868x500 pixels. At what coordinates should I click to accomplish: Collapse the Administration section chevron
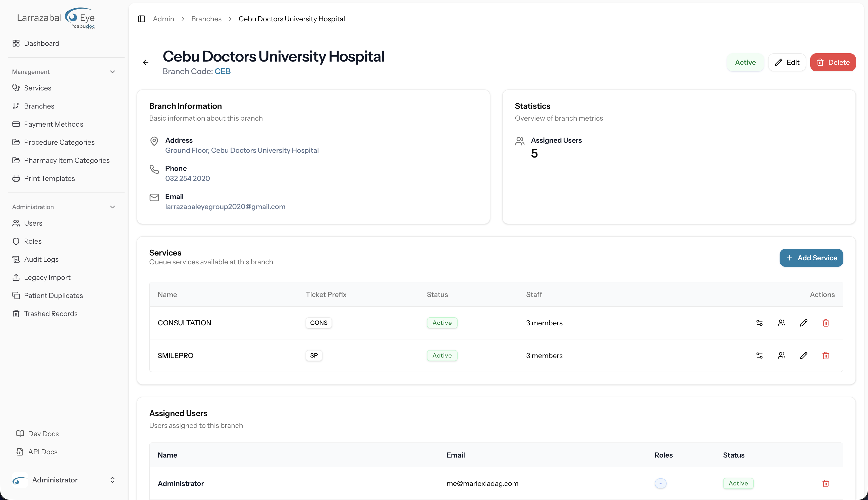[112, 207]
